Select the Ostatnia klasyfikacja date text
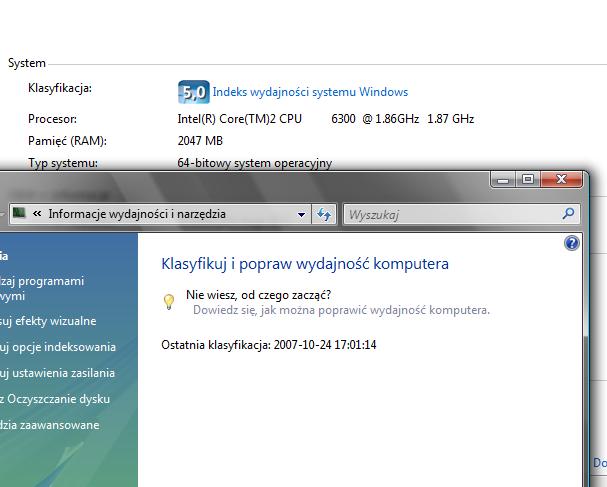This screenshot has width=607, height=487. [x=269, y=345]
